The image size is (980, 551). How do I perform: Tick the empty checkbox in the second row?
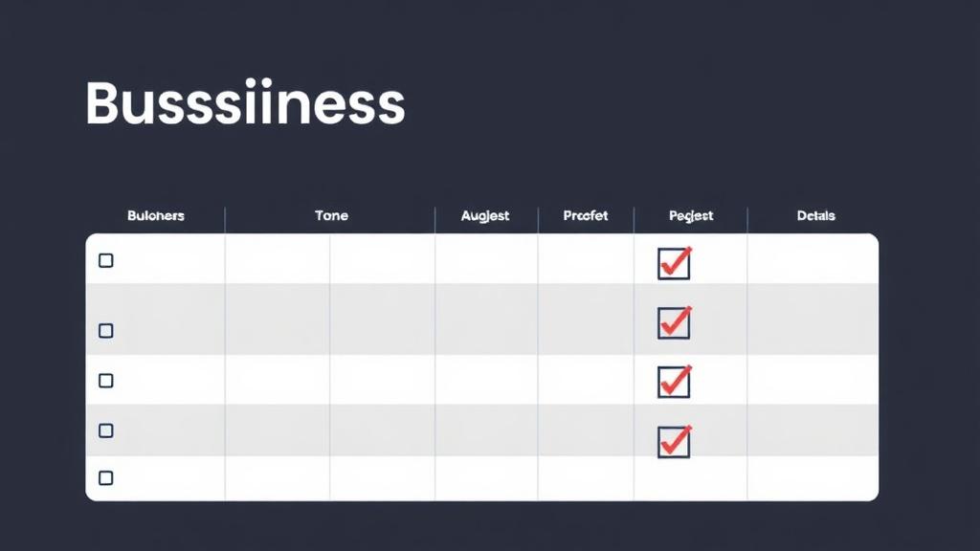click(105, 330)
